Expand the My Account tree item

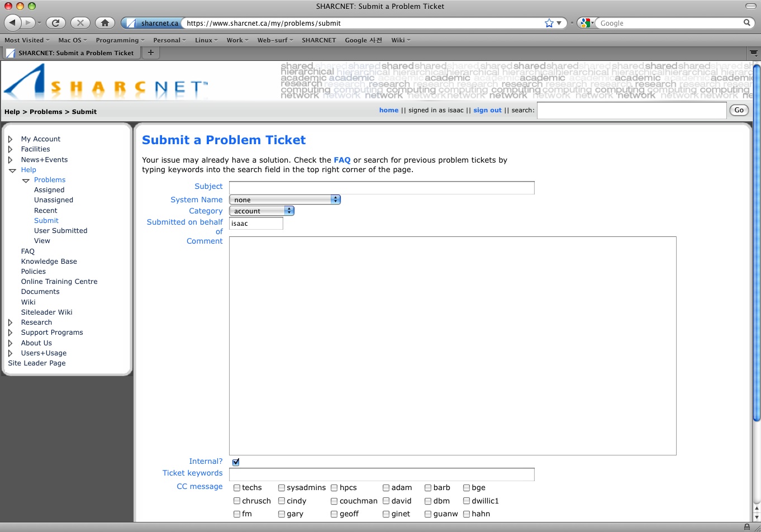(x=11, y=139)
